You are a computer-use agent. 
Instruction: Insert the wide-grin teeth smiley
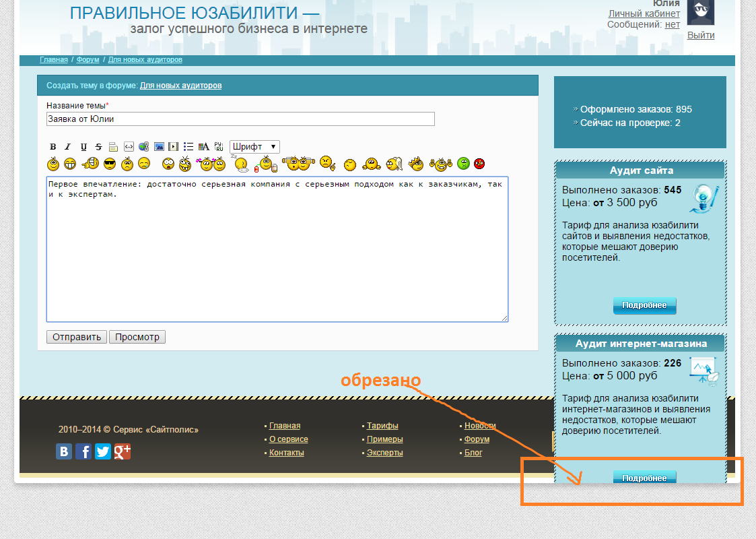click(70, 164)
